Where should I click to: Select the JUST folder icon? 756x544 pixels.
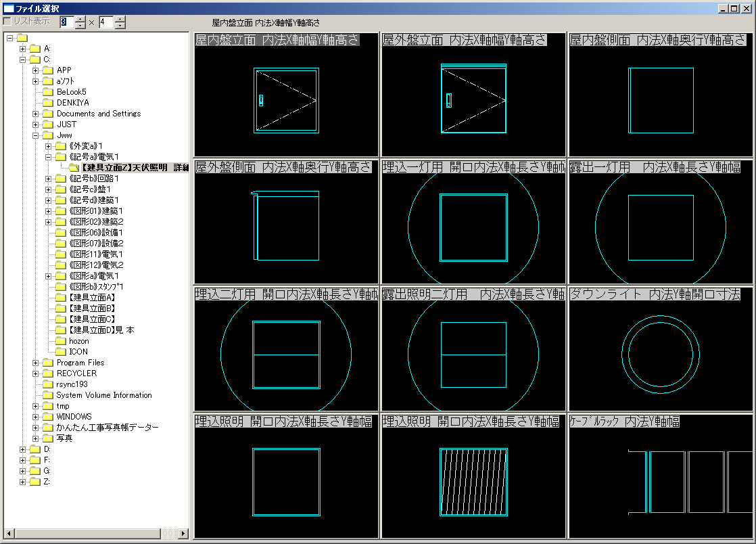point(48,124)
